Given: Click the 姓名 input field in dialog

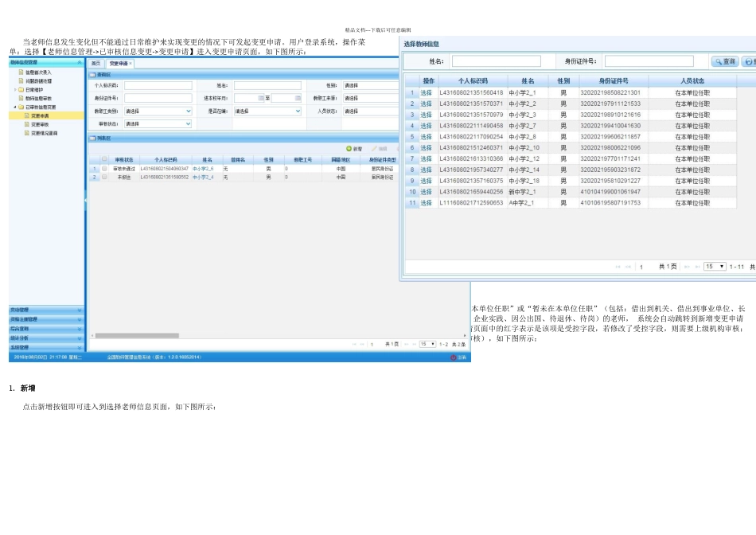Looking at the screenshot, I should (x=496, y=61).
